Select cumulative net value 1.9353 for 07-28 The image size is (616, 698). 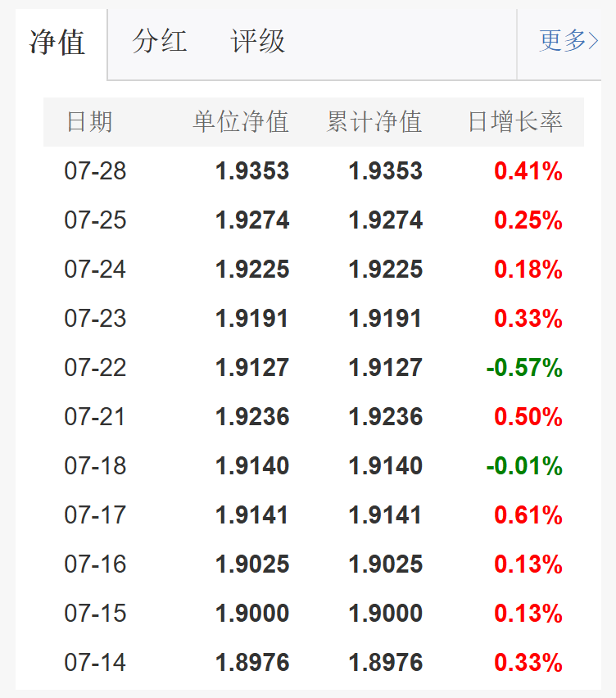point(386,171)
